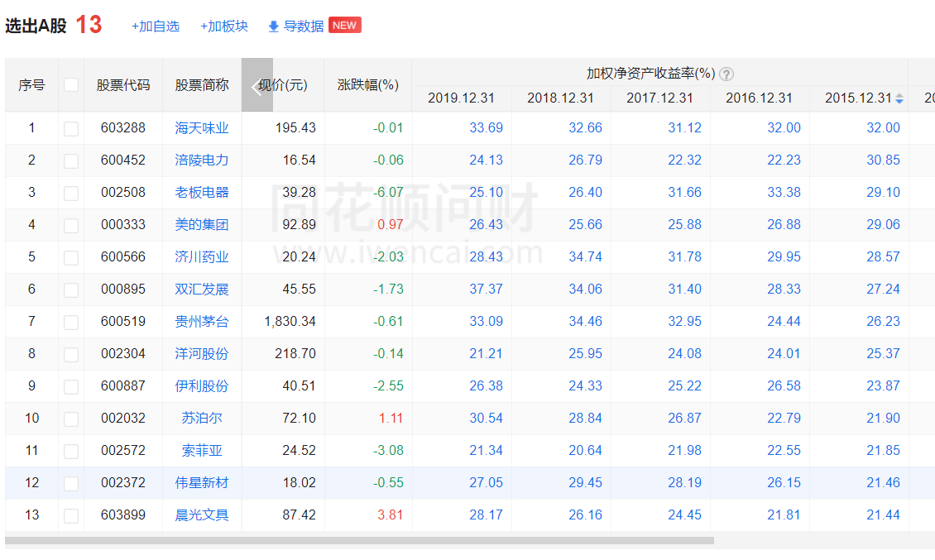Click the 序号 column header
Screen dimensions: 935x560
coord(31,84)
